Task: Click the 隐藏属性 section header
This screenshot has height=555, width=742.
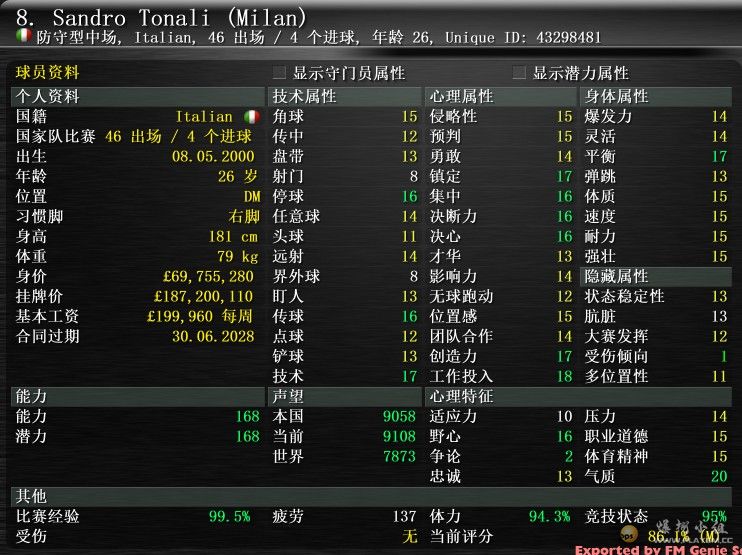Action: [616, 277]
